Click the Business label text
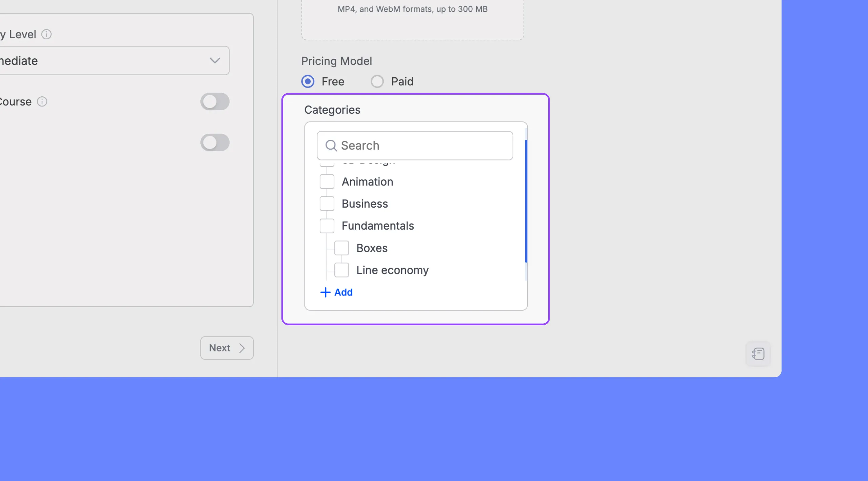This screenshot has width=868, height=481. click(365, 204)
